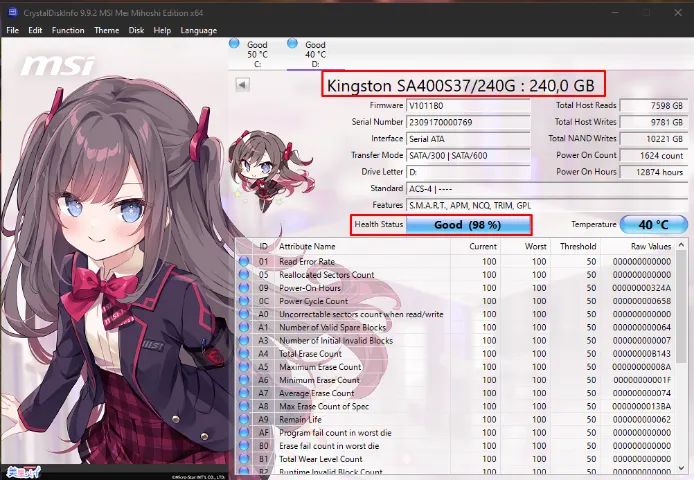The width and height of the screenshot is (694, 480).
Task: Click status icon of Reallocated Sectors Count row
Action: [x=243, y=275]
